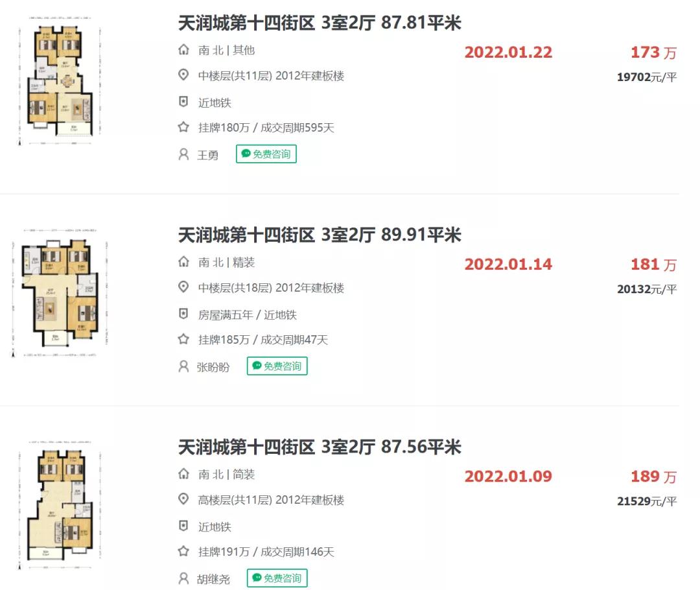700x590 pixels.
Task: View floor plan thumbnail of 87.81平米 listing
Action: 60,81
